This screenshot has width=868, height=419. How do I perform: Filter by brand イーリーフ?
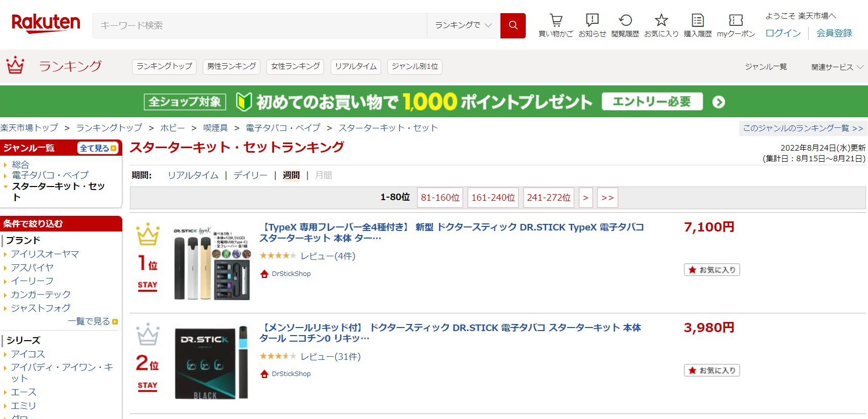point(32,281)
